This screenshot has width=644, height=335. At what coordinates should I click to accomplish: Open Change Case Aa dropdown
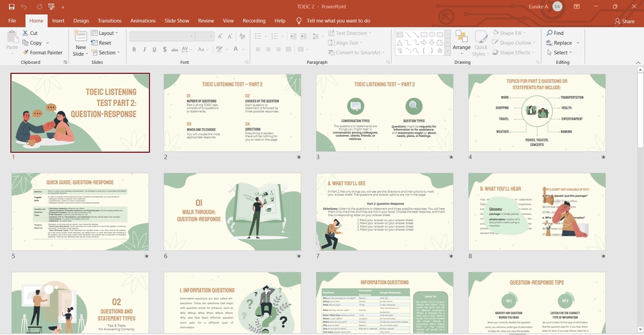202,49
